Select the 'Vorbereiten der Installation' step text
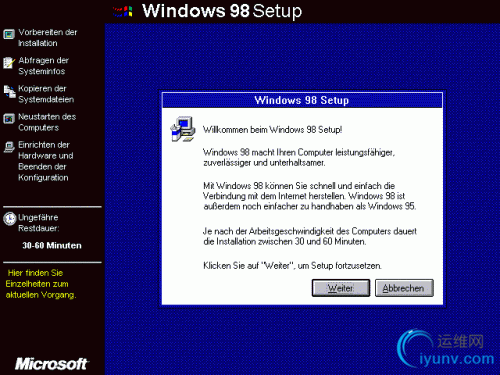This screenshot has height=375, width=500. [48, 38]
